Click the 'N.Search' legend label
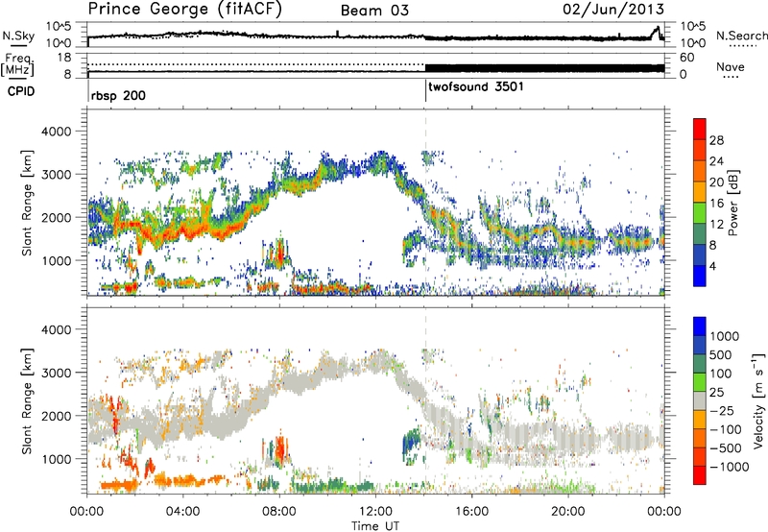 point(741,36)
